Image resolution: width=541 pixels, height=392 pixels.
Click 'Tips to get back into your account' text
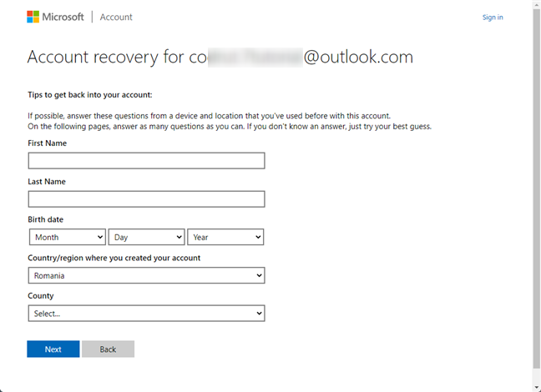tap(89, 95)
